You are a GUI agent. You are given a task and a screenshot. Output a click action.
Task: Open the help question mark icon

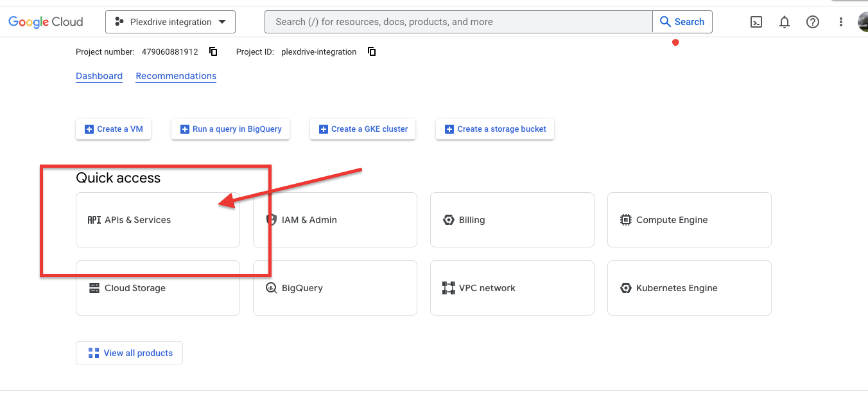813,22
